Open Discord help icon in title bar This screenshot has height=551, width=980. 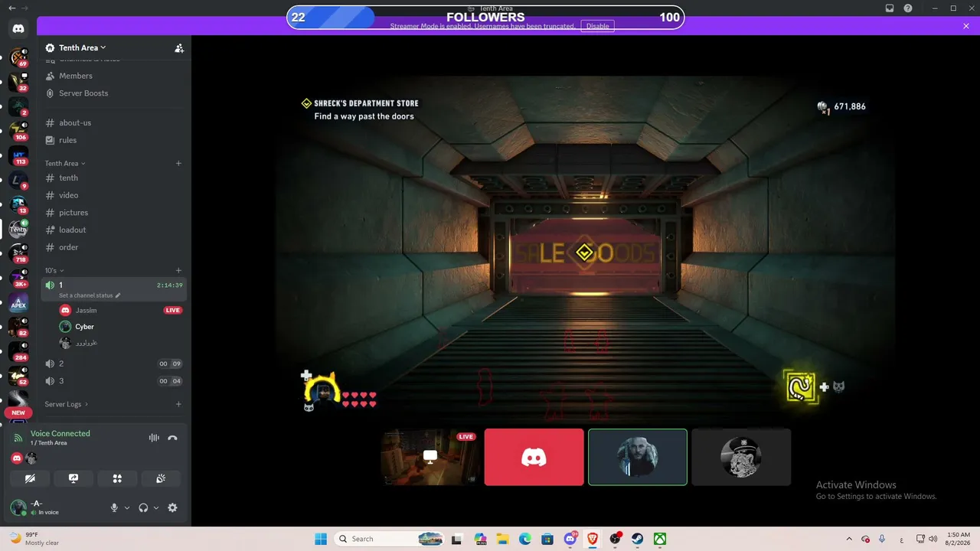908,8
